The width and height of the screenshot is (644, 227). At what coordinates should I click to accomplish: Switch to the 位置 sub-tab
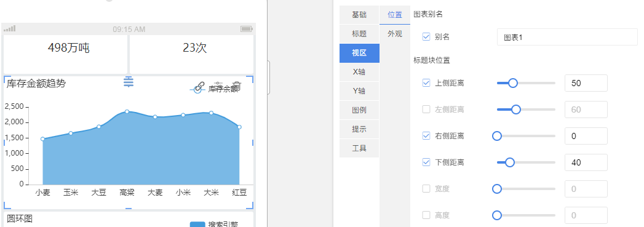(395, 15)
